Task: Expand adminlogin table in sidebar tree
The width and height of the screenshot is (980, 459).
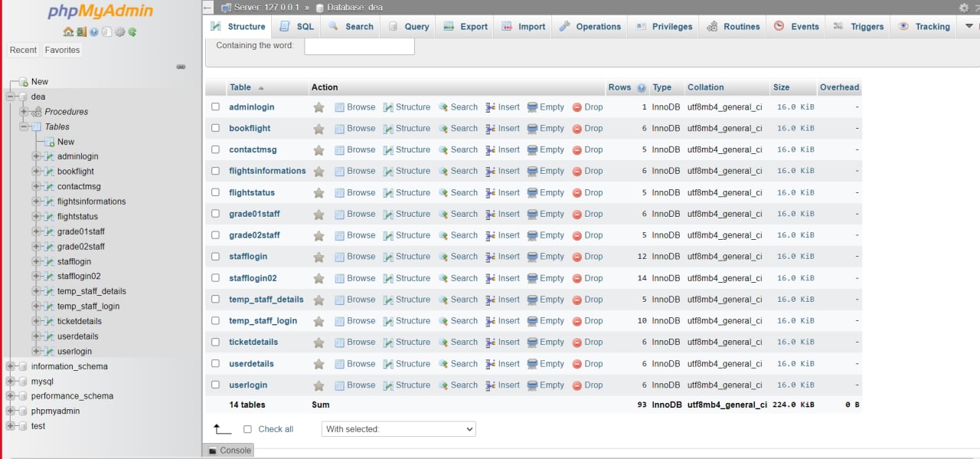Action: [36, 156]
